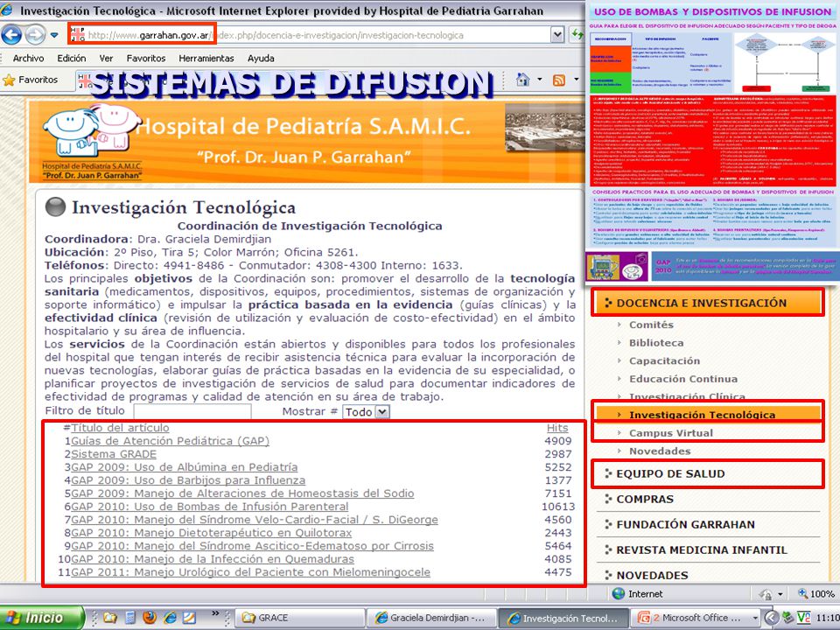Sort by the Hits column header
The width and height of the screenshot is (840, 630).
tap(557, 428)
